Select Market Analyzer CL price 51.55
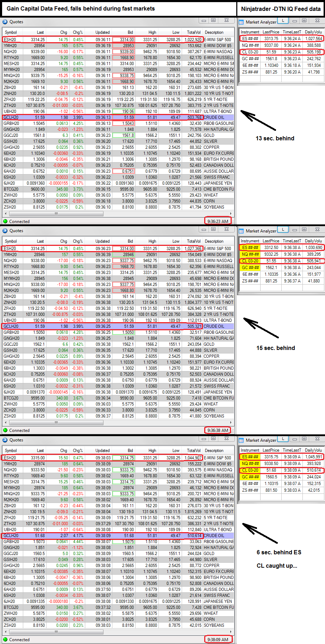The width and height of the screenshot is (325, 644). [271, 261]
